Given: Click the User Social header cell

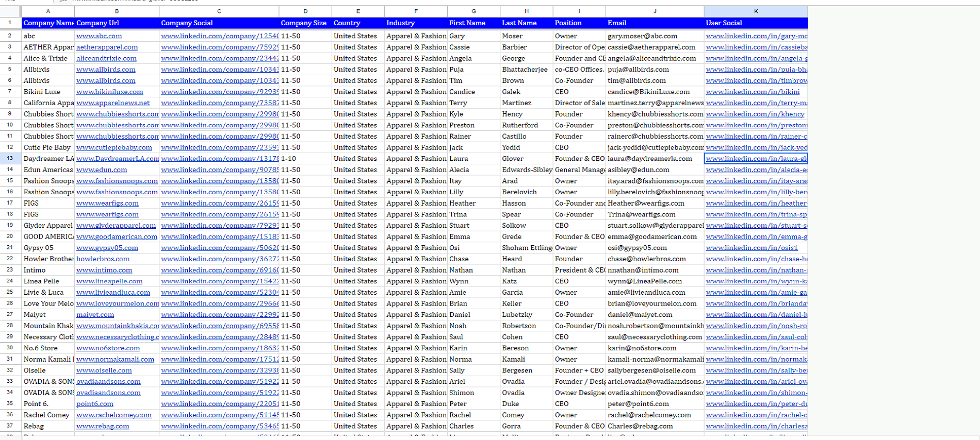Looking at the screenshot, I should pos(756,23).
